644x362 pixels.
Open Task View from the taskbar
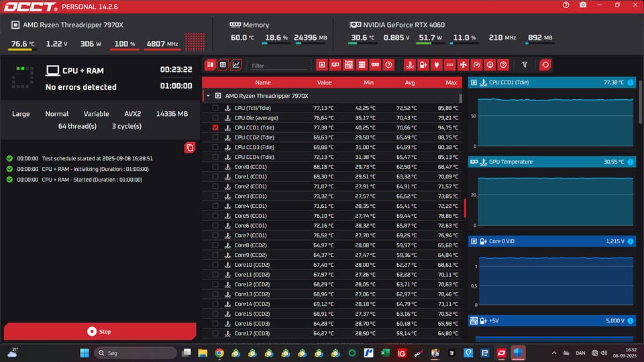tap(186, 353)
